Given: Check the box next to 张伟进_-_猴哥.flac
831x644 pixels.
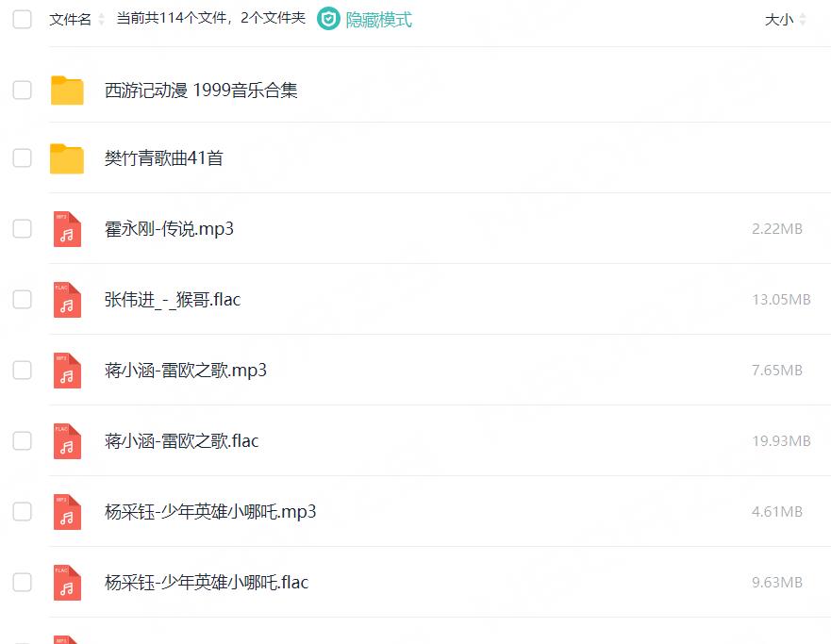Looking at the screenshot, I should (x=21, y=300).
